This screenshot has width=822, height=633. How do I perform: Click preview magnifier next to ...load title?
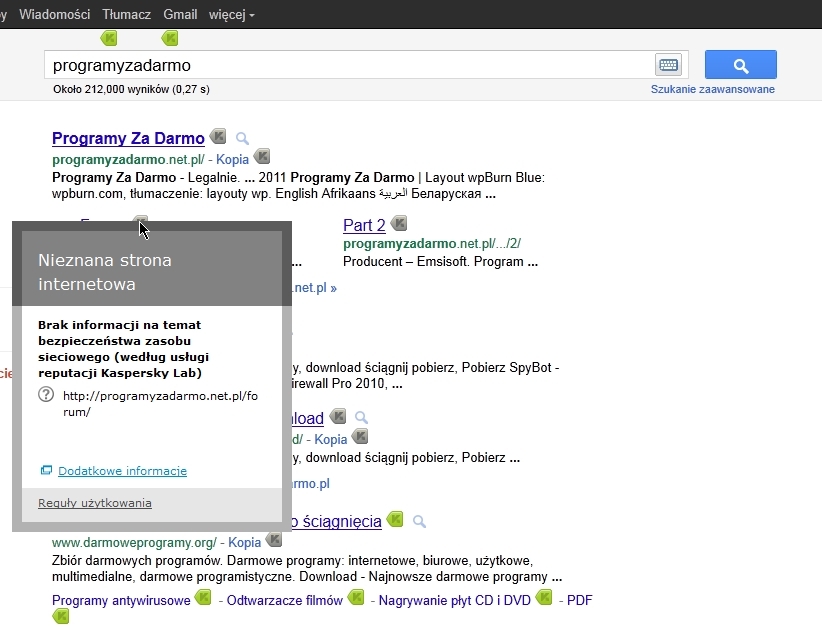(361, 417)
